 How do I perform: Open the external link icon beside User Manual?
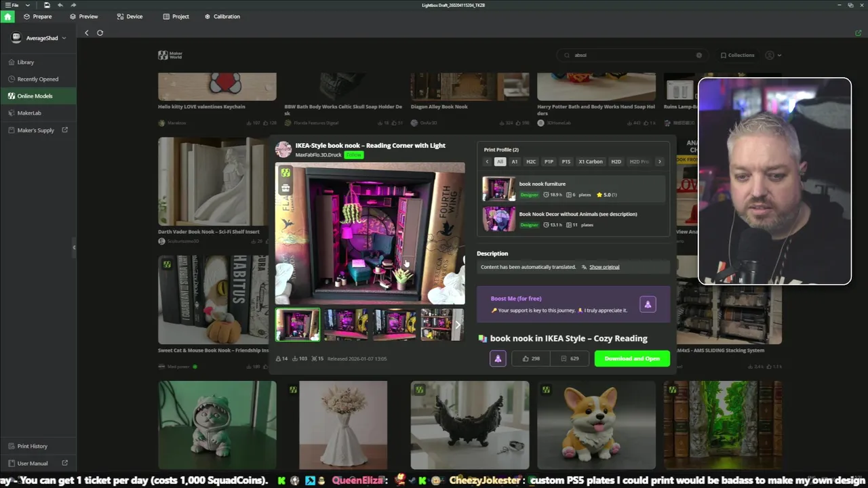pyautogui.click(x=65, y=463)
